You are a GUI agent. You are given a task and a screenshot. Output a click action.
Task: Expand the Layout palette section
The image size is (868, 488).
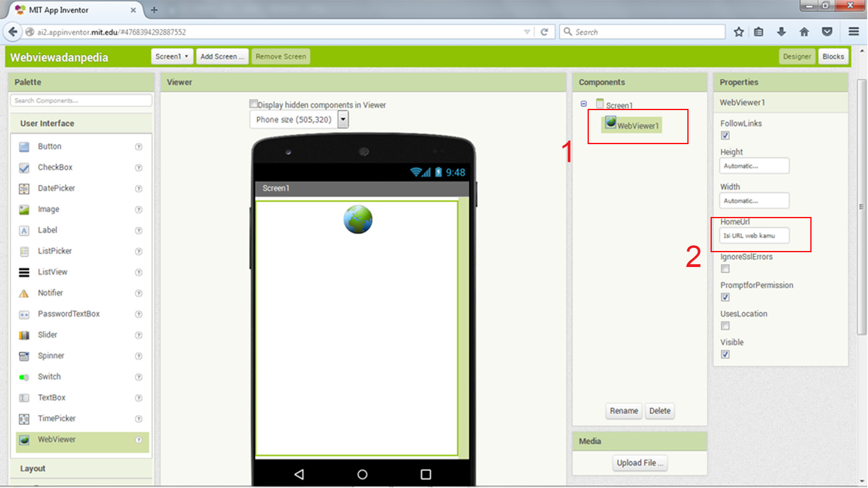(33, 468)
